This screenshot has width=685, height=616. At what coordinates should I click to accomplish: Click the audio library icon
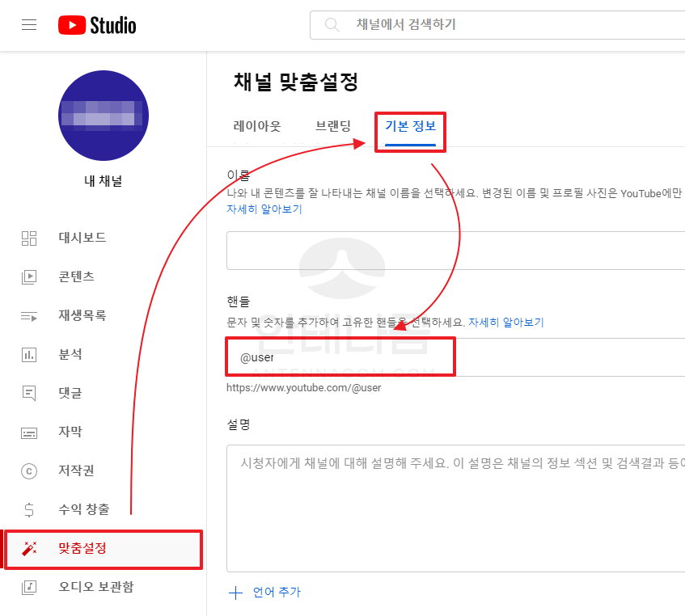tap(29, 588)
